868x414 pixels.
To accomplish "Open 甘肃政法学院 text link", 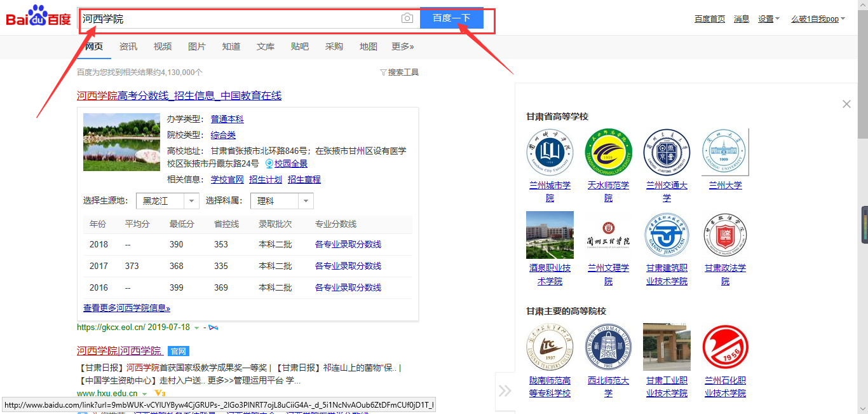I will click(725, 275).
